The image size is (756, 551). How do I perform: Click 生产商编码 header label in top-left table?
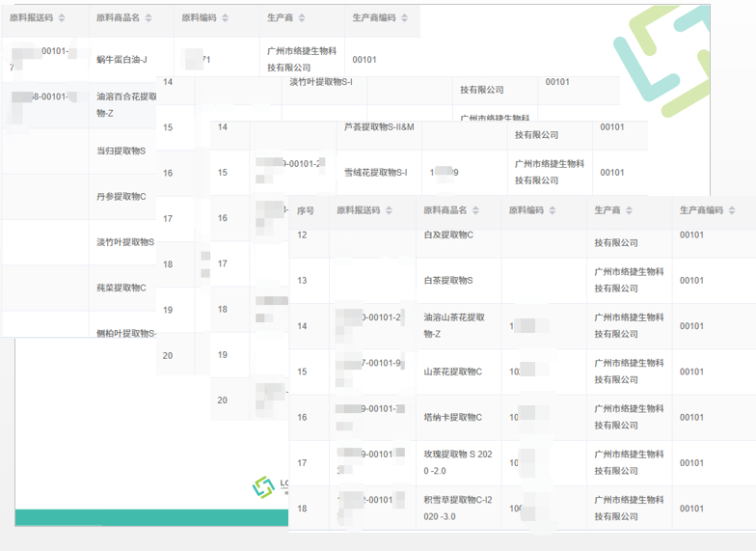(374, 17)
